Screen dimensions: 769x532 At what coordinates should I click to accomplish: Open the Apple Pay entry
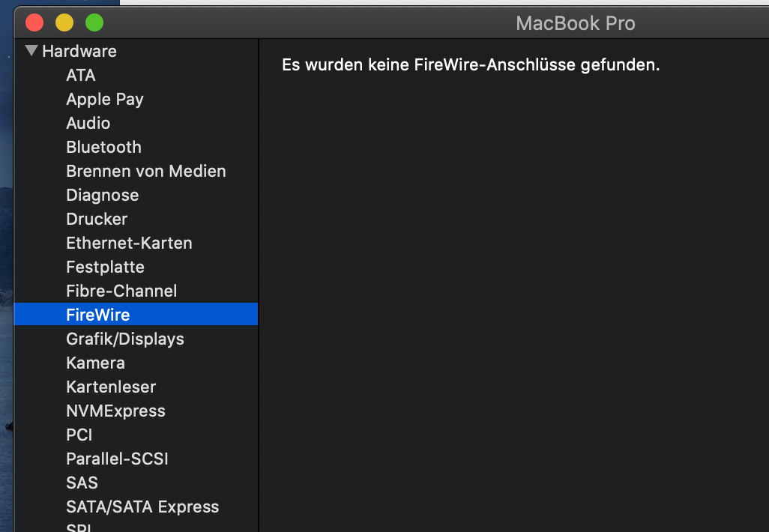pos(105,99)
